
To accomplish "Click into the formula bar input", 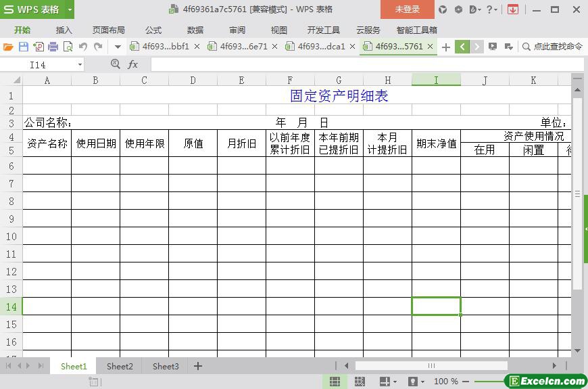I will pos(368,64).
